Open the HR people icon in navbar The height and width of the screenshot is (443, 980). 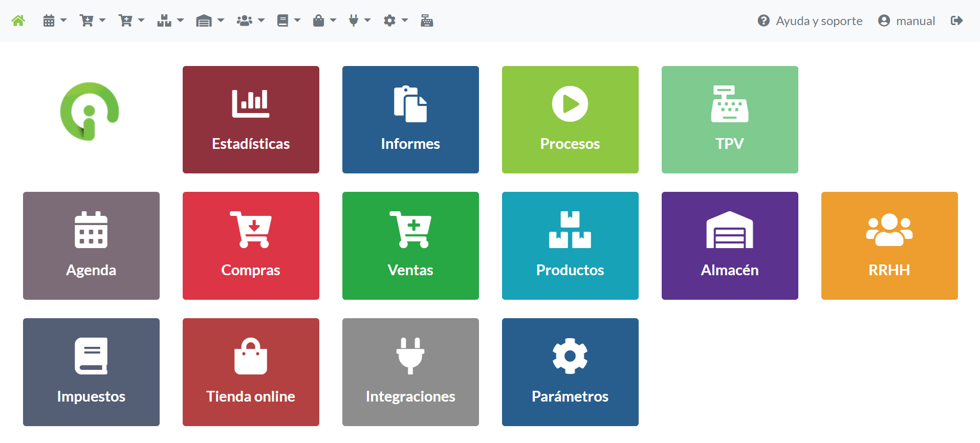(x=245, y=20)
